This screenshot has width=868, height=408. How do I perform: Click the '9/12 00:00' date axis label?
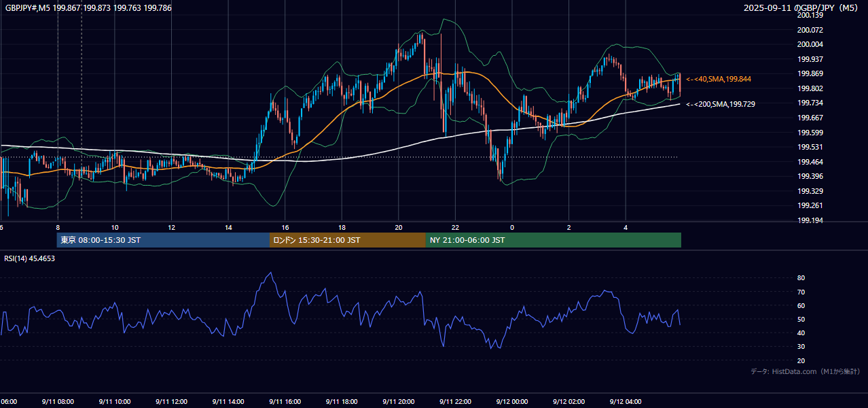pos(512,402)
